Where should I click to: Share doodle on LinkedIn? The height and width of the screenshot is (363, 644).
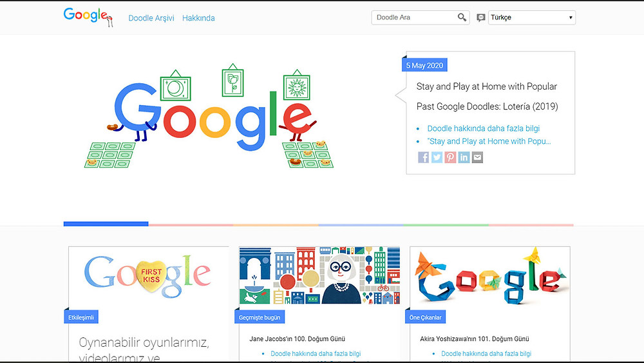coord(464,157)
